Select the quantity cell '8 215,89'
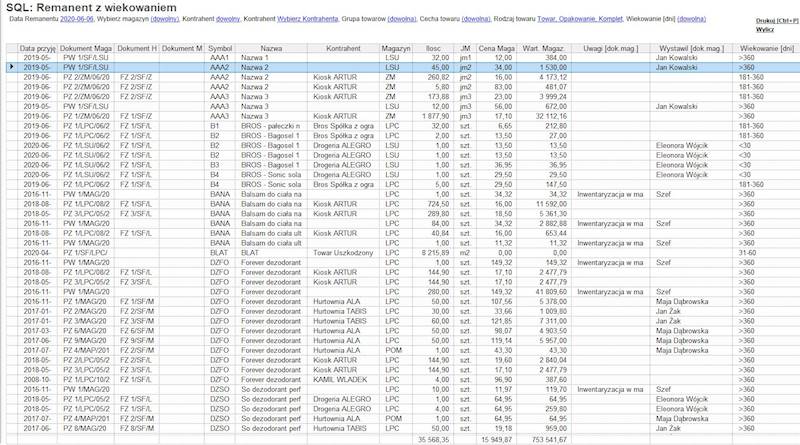Viewport: 800px width, 445px height. tap(435, 253)
